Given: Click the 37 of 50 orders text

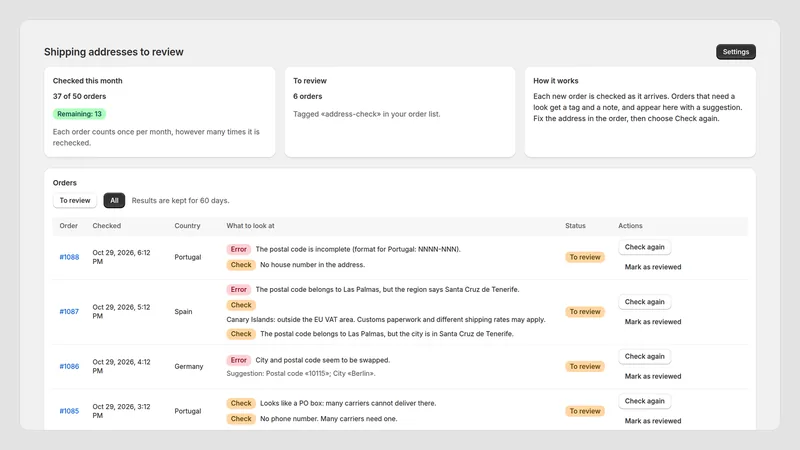Looking at the screenshot, I should tap(79, 96).
